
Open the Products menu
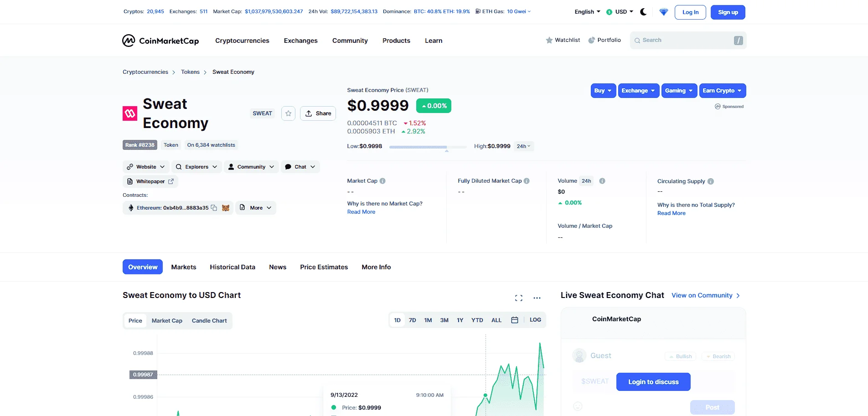396,41
